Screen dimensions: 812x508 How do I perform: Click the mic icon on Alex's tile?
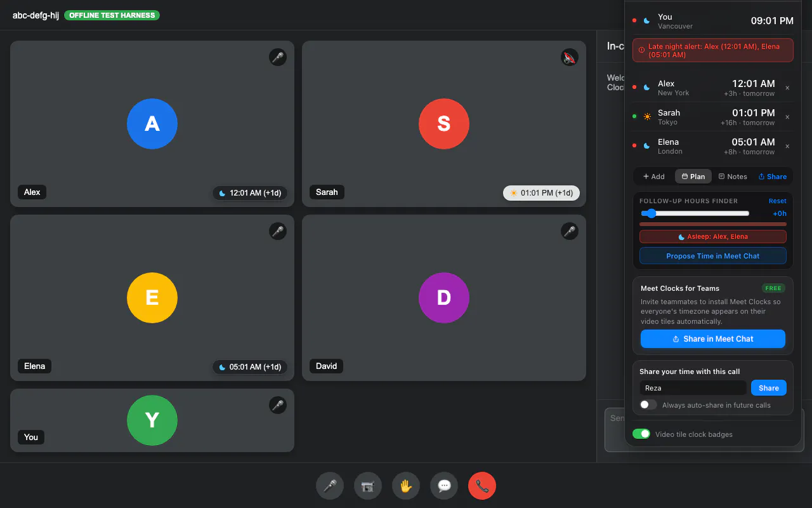coord(278,57)
